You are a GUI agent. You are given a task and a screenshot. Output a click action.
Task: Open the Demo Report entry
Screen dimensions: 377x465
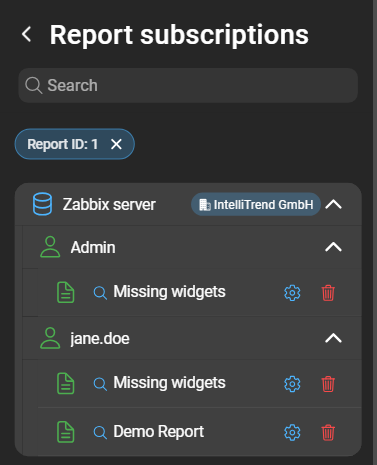[158, 432]
